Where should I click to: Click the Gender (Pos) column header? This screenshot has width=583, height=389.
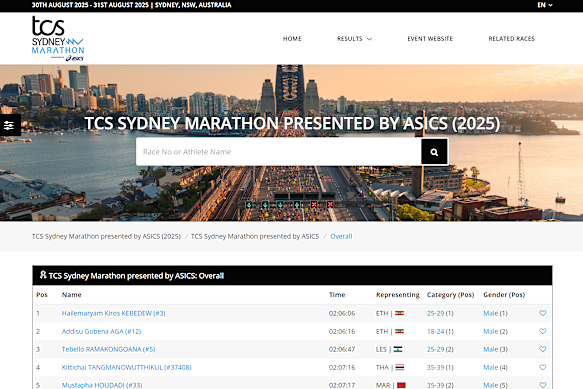pos(504,295)
